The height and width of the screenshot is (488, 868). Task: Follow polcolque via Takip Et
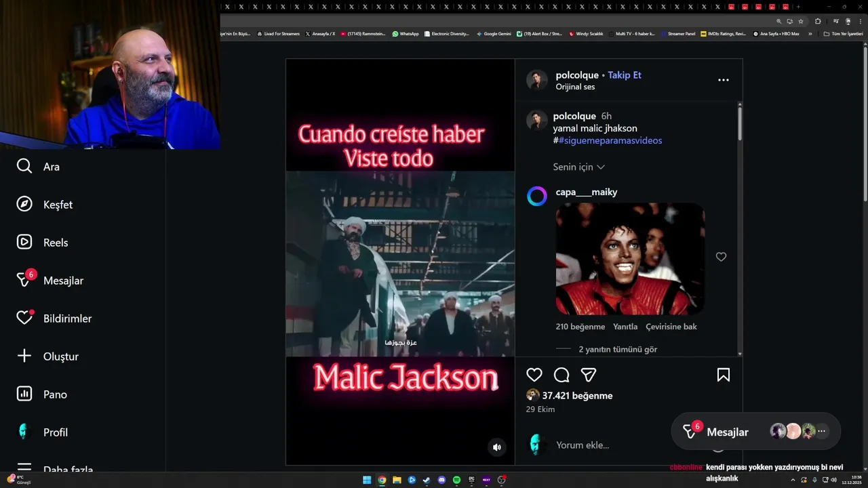tap(625, 75)
